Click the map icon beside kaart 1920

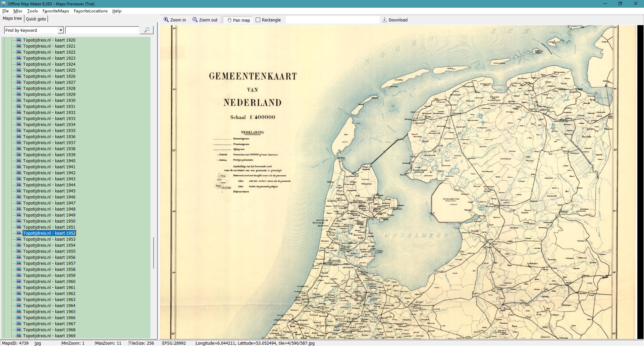click(x=19, y=40)
